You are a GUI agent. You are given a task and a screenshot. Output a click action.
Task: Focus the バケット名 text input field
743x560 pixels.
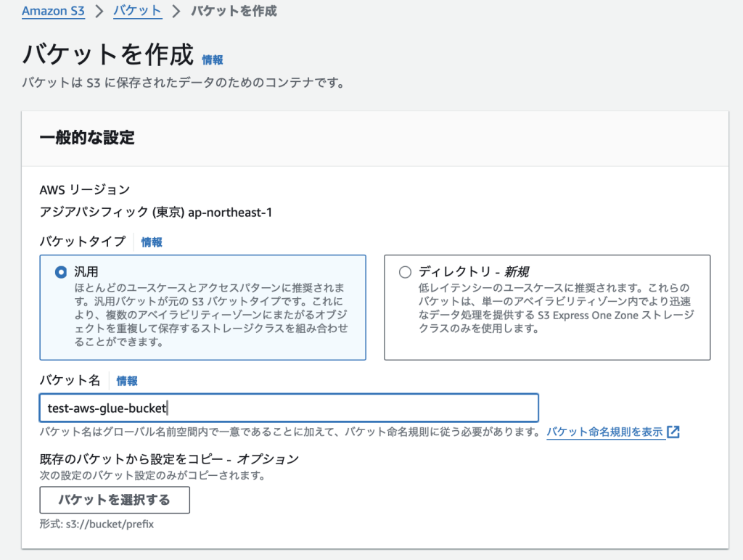(289, 408)
